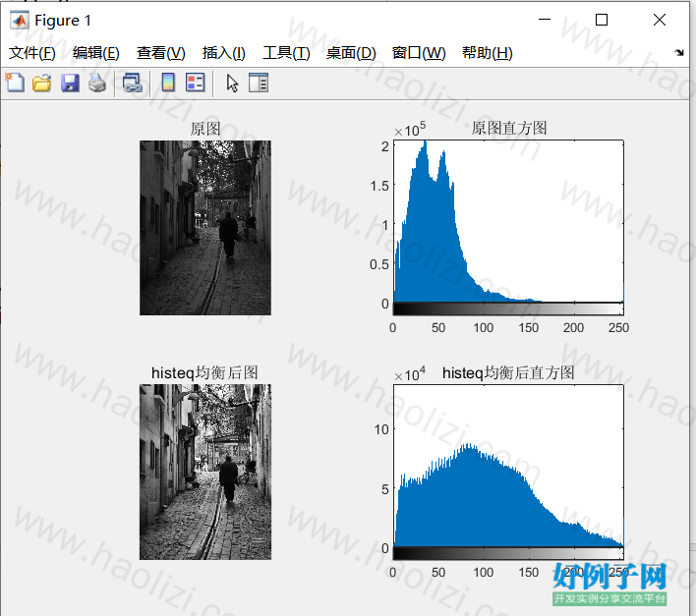The width and height of the screenshot is (696, 616).
Task: Click the Figure 1 window title
Action: pos(63,21)
